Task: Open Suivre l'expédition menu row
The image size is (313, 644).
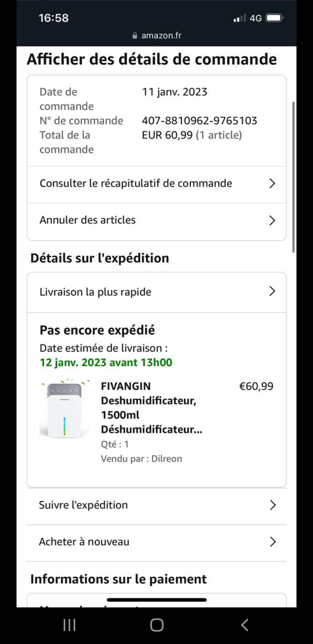Action: [156, 506]
